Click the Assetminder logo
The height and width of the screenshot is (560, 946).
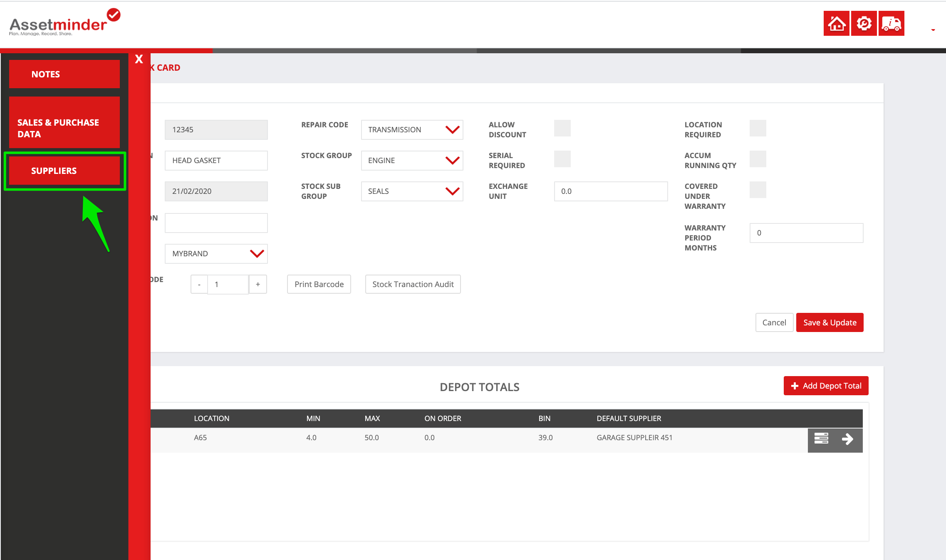65,22
